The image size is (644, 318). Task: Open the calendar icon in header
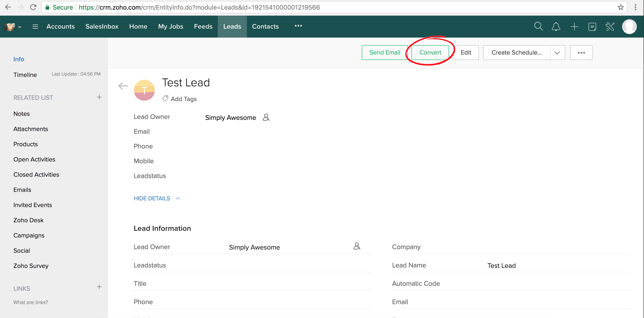click(592, 26)
